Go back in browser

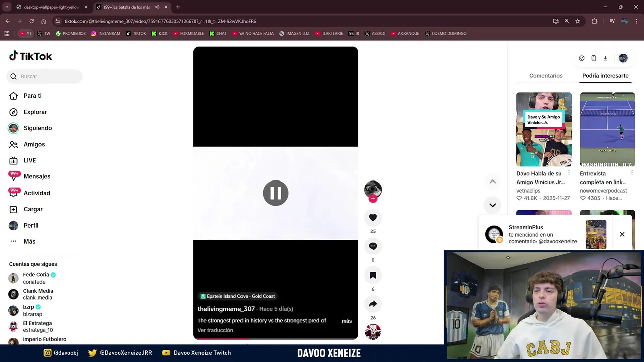[7, 21]
